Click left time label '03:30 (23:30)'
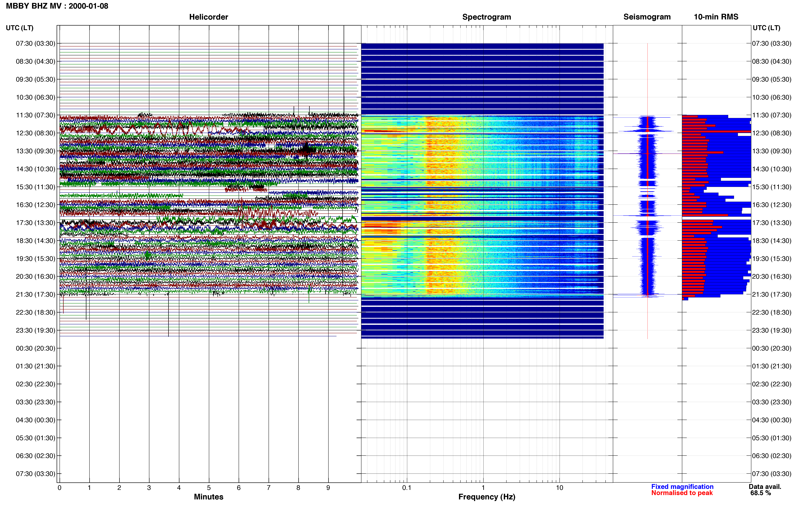The image size is (812, 508). click(36, 402)
